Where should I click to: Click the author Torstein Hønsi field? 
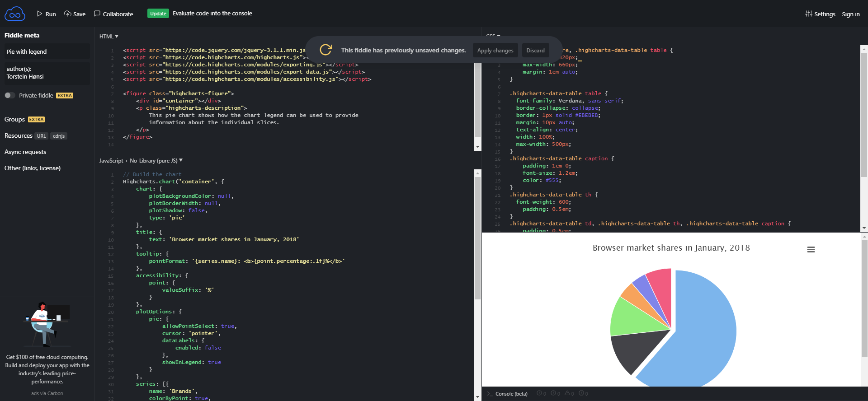point(47,73)
